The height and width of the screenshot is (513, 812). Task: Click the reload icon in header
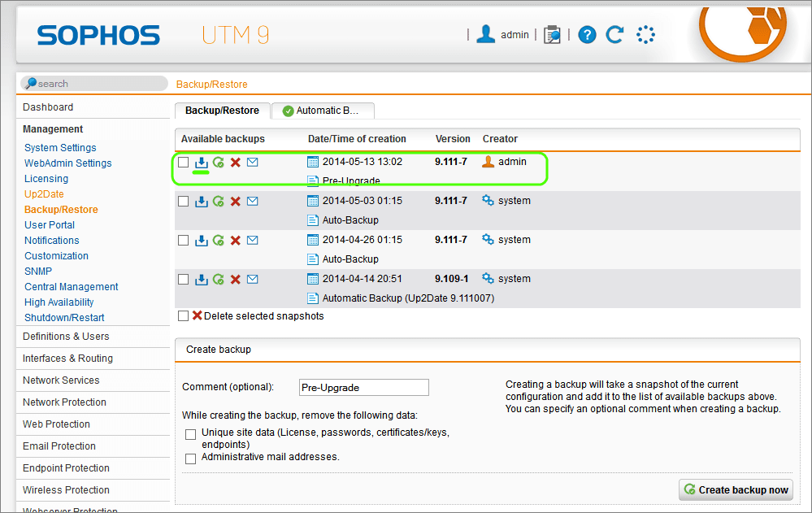[x=614, y=35]
